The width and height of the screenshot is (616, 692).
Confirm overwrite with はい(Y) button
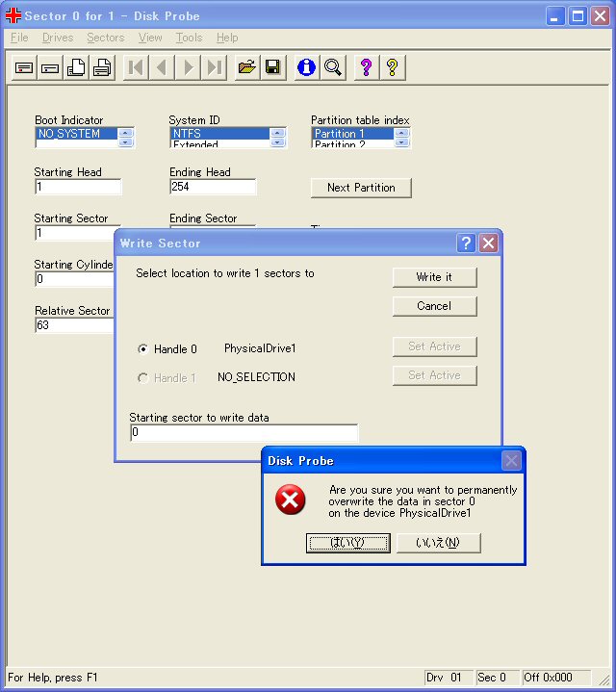[348, 543]
